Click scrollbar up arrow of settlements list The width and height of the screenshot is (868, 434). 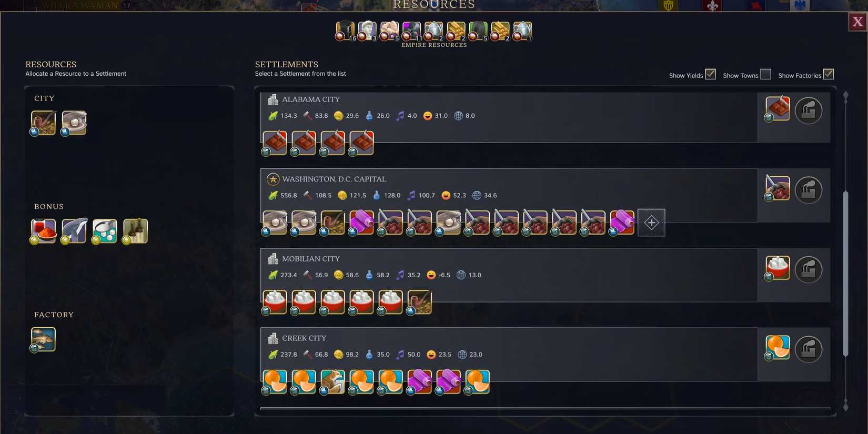846,97
